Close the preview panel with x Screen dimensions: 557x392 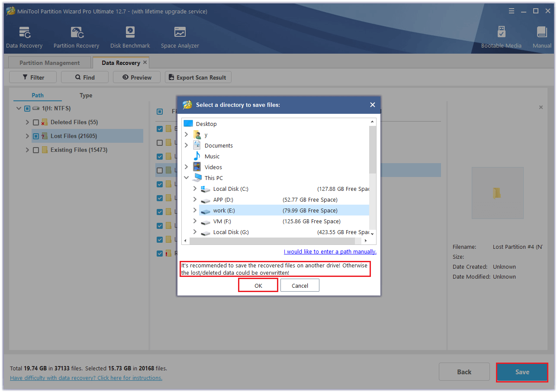click(x=541, y=107)
